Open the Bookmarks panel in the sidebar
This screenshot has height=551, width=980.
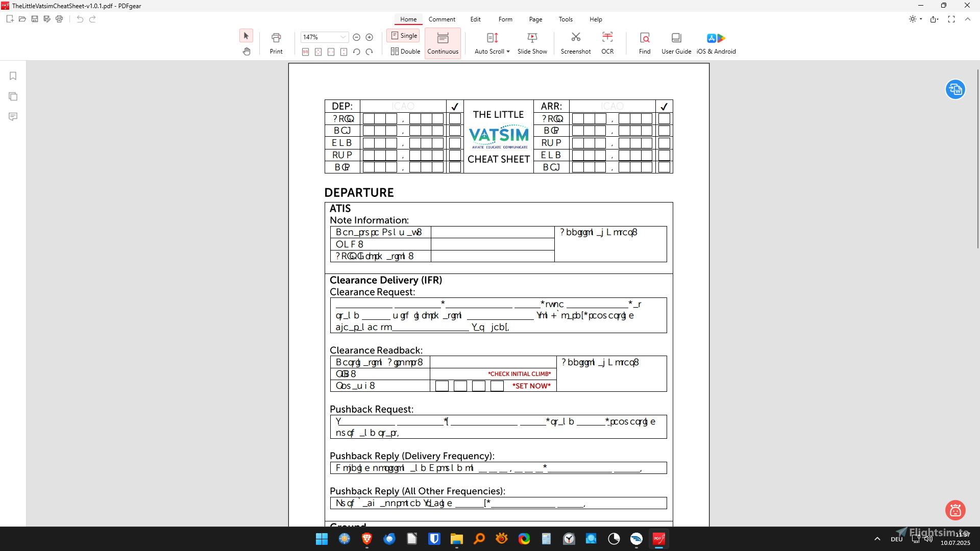[x=13, y=76]
